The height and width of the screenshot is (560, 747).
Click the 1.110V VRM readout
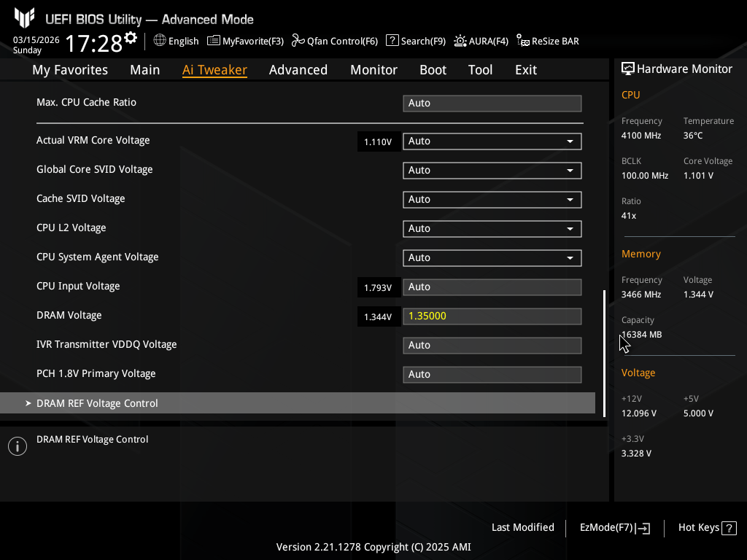pyautogui.click(x=378, y=142)
